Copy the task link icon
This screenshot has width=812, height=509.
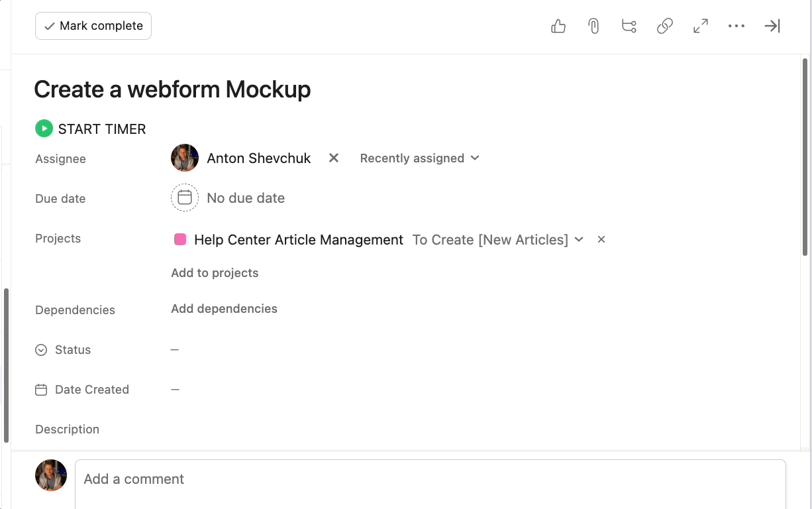coord(665,27)
